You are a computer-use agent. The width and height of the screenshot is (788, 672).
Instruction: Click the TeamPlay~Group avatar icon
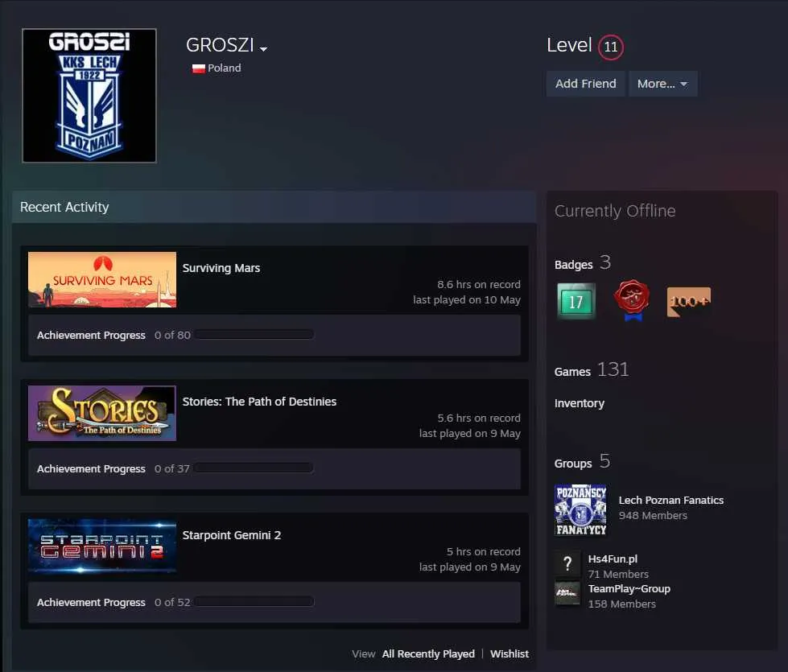point(567,593)
